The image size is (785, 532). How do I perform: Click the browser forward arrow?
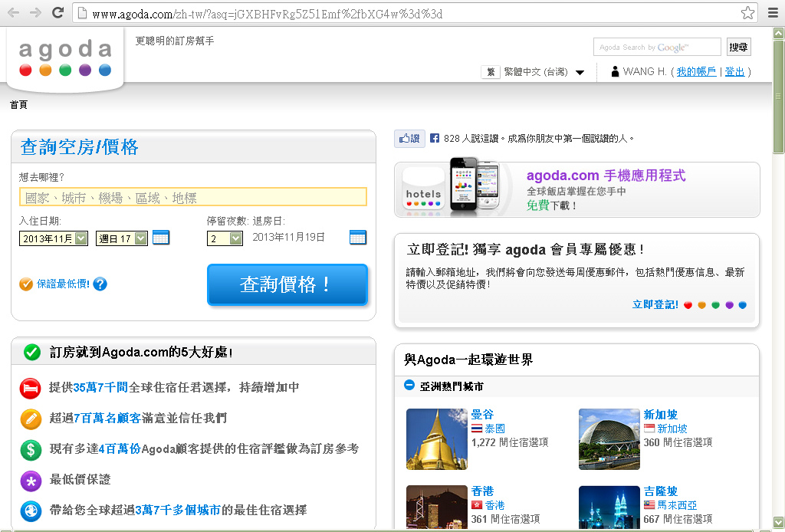(x=35, y=13)
